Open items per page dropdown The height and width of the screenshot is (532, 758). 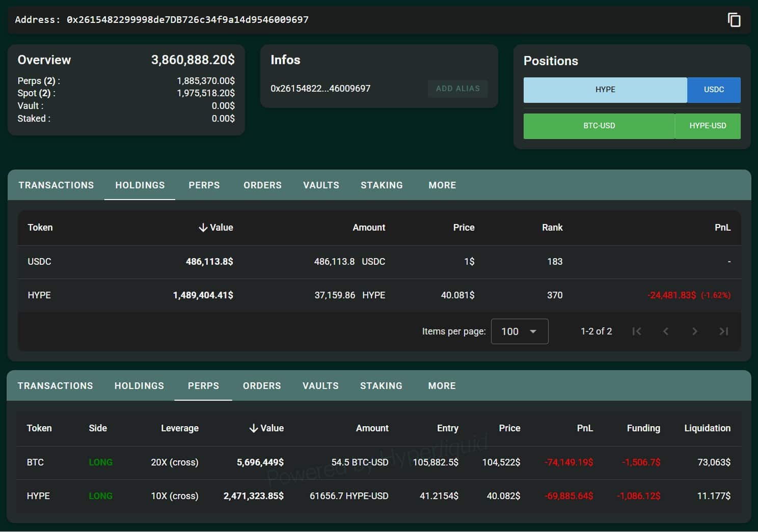point(519,331)
